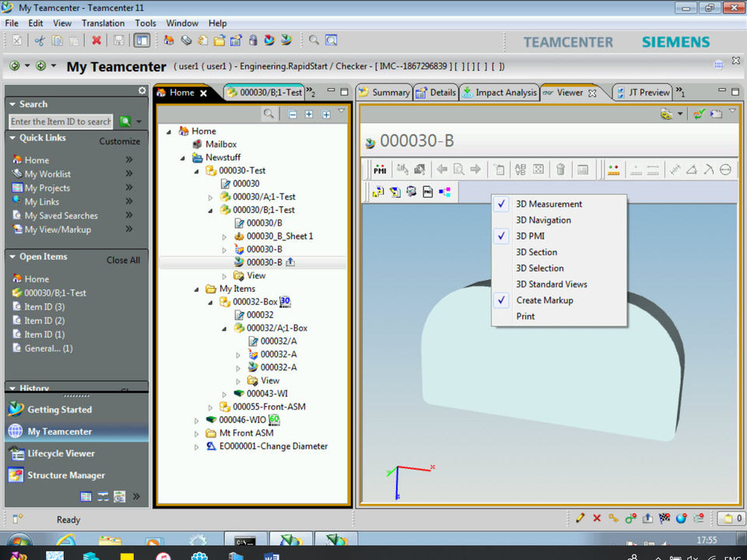This screenshot has height=560, width=747.
Task: Click the green search button beside Item ID field
Action: 124,121
